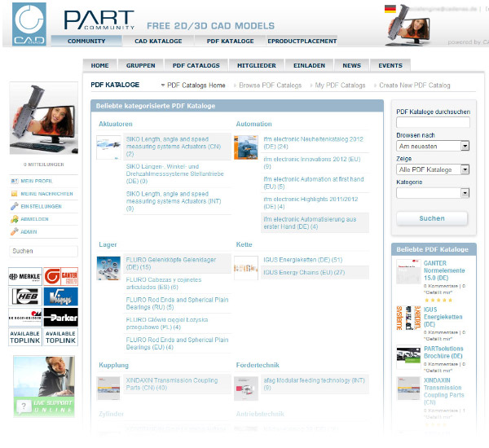Open Meine Nachrichten envelope icon
489x448 pixels.
(15, 194)
